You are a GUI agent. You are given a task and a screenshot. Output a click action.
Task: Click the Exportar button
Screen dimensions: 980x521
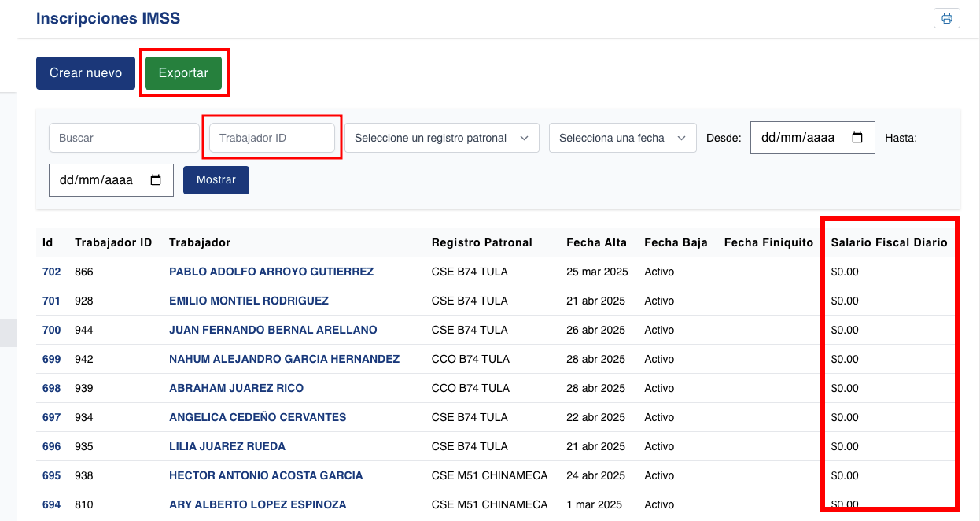click(x=183, y=72)
